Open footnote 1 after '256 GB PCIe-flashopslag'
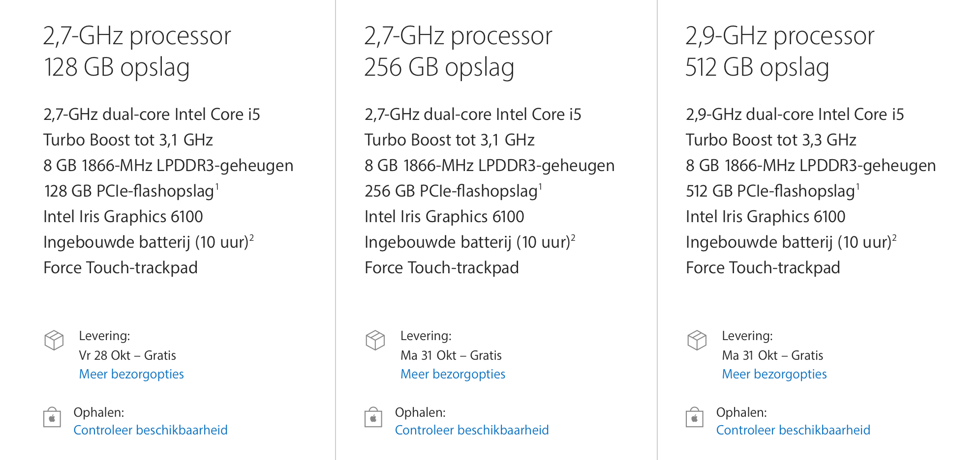 [540, 186]
